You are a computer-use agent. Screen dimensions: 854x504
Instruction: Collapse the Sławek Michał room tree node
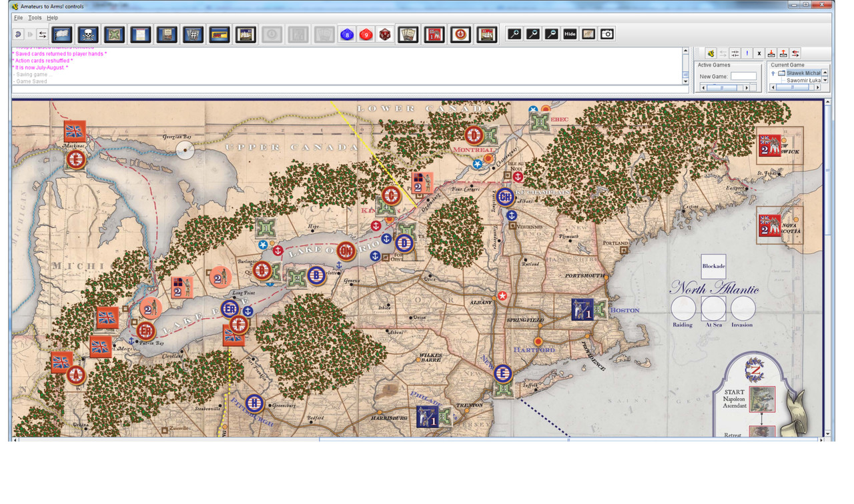773,73
